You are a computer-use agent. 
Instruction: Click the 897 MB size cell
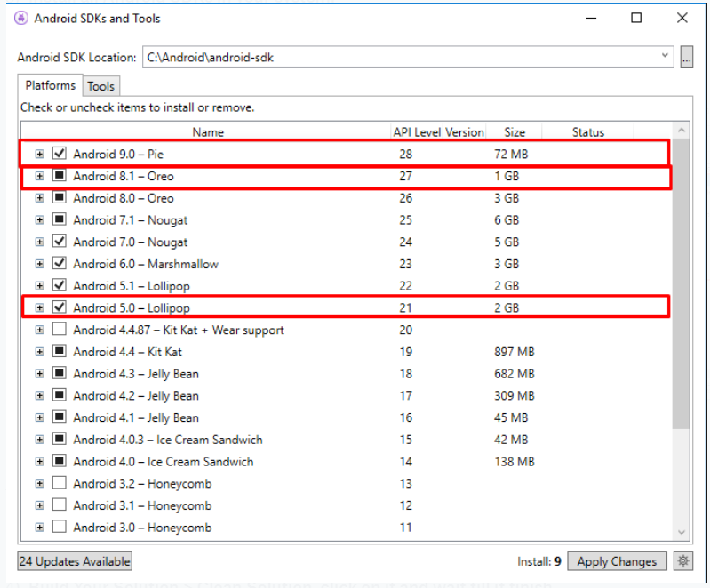coord(514,352)
